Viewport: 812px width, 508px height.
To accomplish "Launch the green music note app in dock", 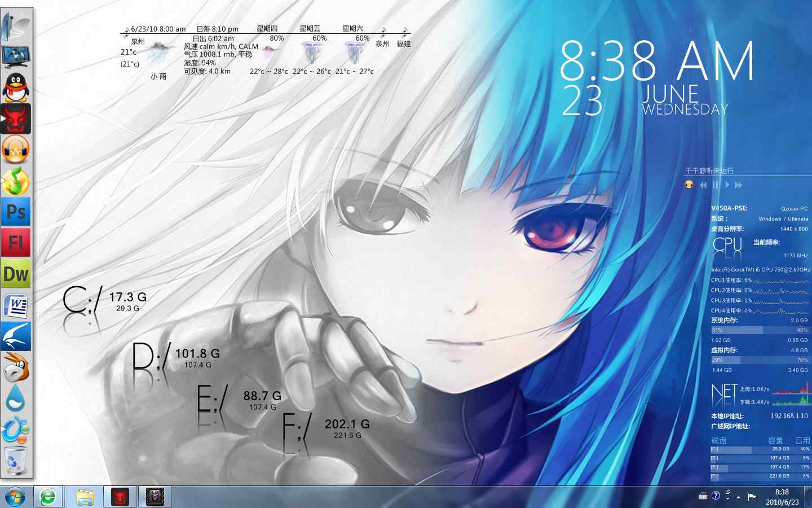I will click(x=16, y=181).
